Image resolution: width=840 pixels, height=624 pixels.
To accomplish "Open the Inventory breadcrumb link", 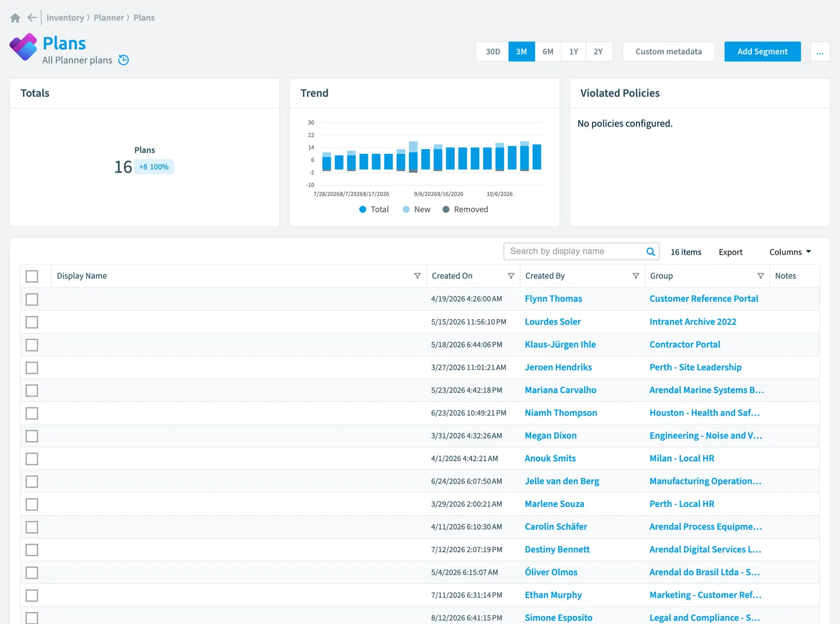I will pos(65,18).
